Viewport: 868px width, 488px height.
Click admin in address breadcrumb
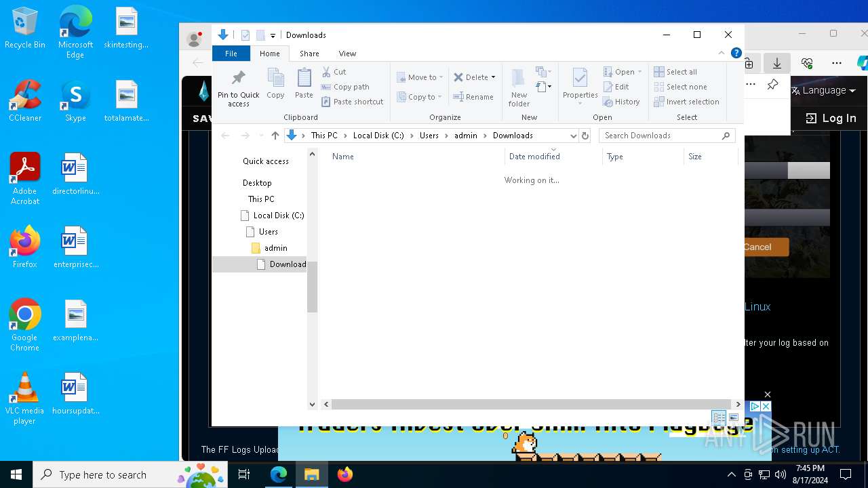tap(466, 136)
